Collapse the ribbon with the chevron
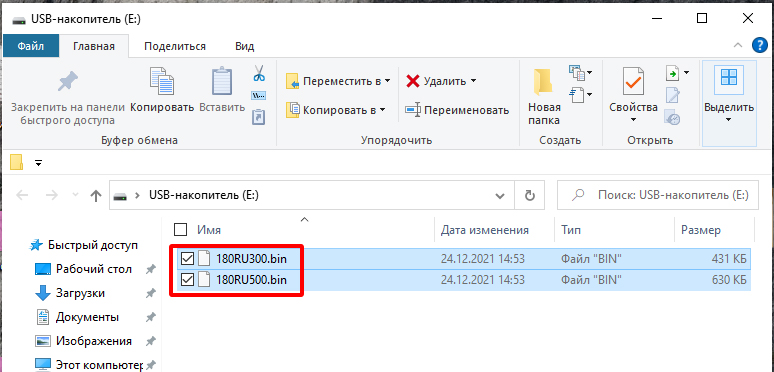This screenshot has height=372, width=774. coord(737,46)
